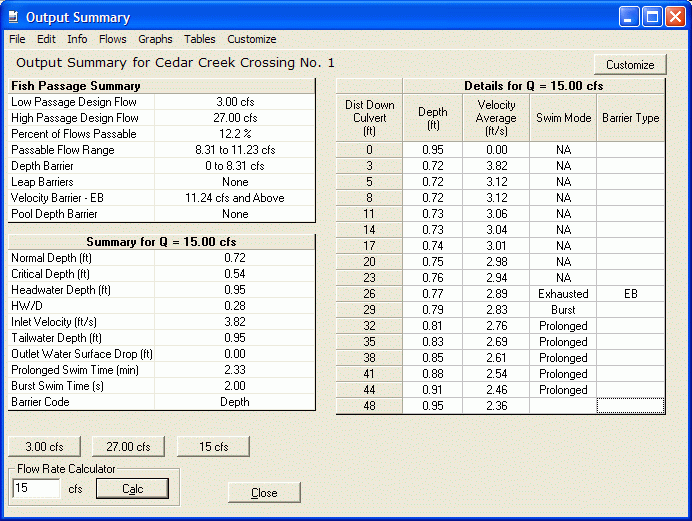
Task: Minimize the Output Summary window
Action: (x=628, y=17)
